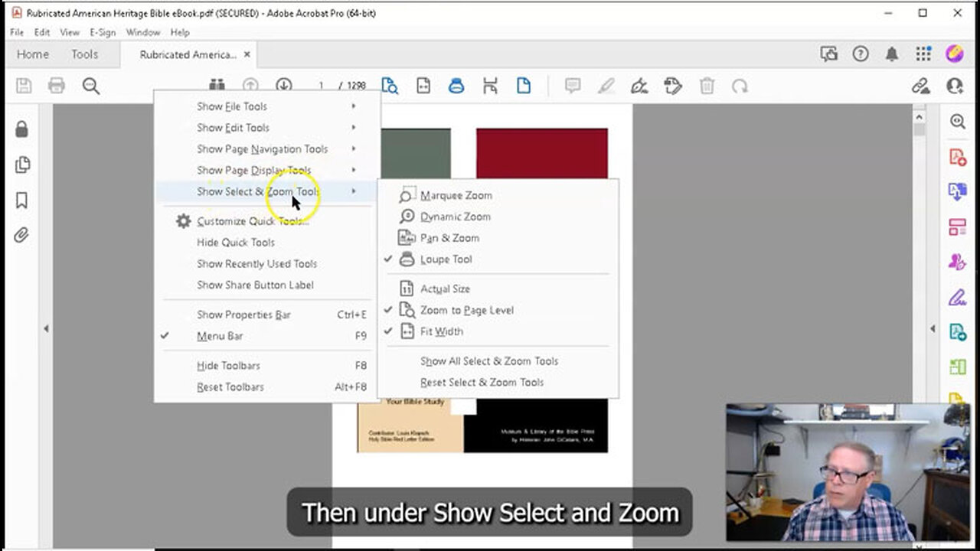The image size is (980, 551).
Task: Click the Delete trash can icon
Action: click(707, 86)
